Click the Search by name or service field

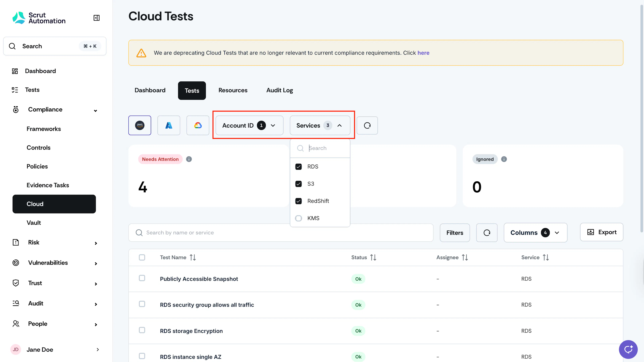tap(281, 233)
